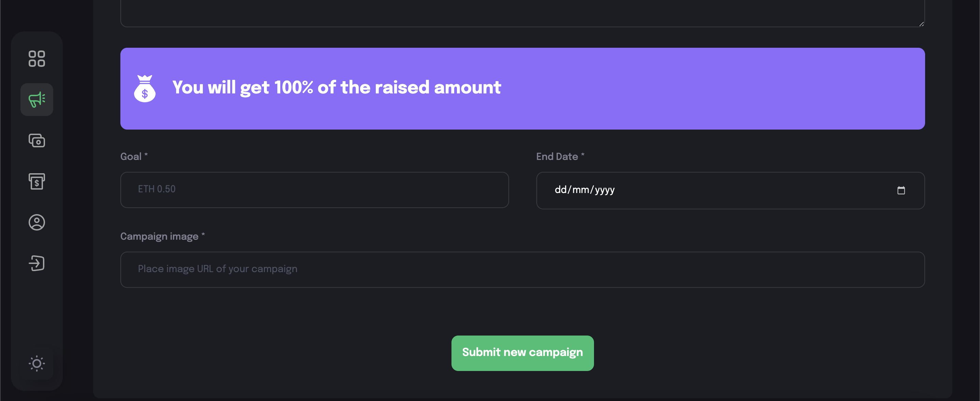Open the user profile icon in sidebar

coord(36,223)
